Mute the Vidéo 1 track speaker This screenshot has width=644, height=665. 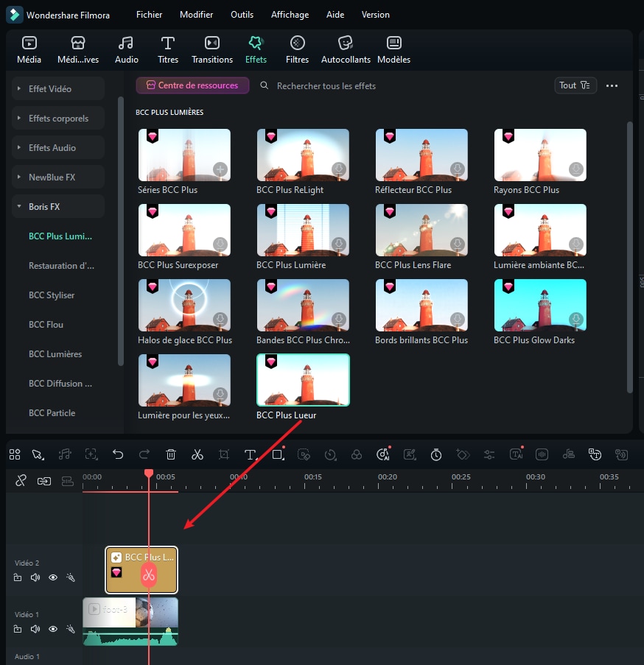tap(35, 629)
